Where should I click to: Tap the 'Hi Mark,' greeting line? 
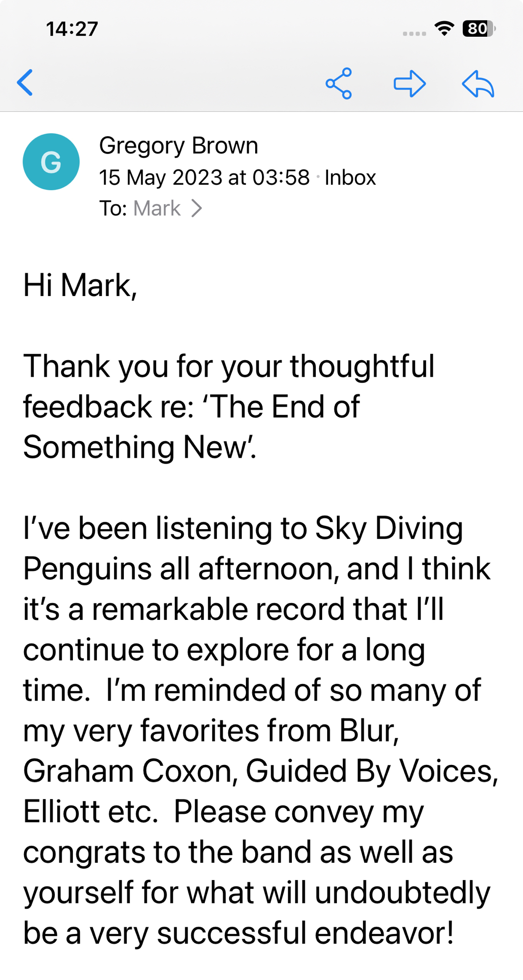point(80,285)
